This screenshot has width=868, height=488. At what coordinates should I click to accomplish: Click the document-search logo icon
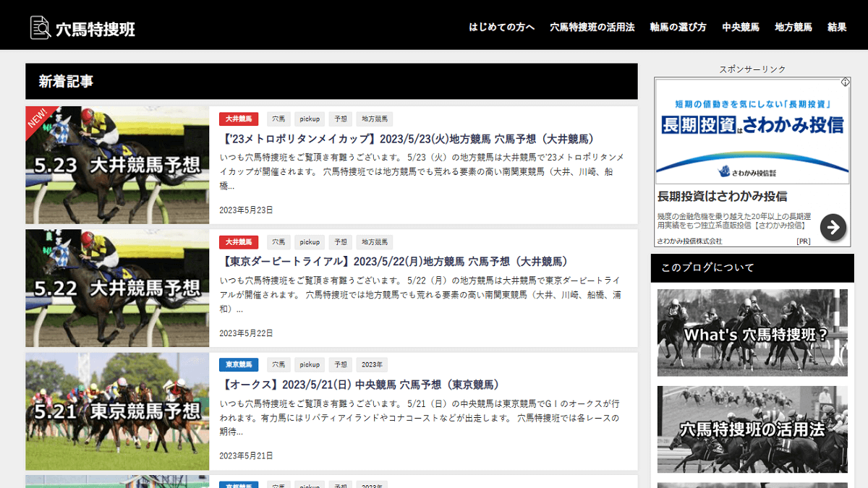(40, 27)
